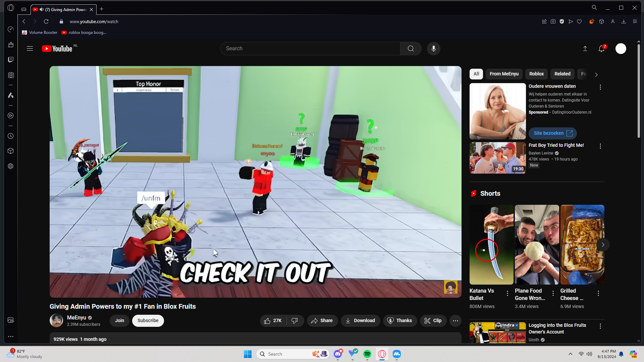This screenshot has width=644, height=362.
Task: Open the Windows notification bell in tray
Action: pos(621,354)
